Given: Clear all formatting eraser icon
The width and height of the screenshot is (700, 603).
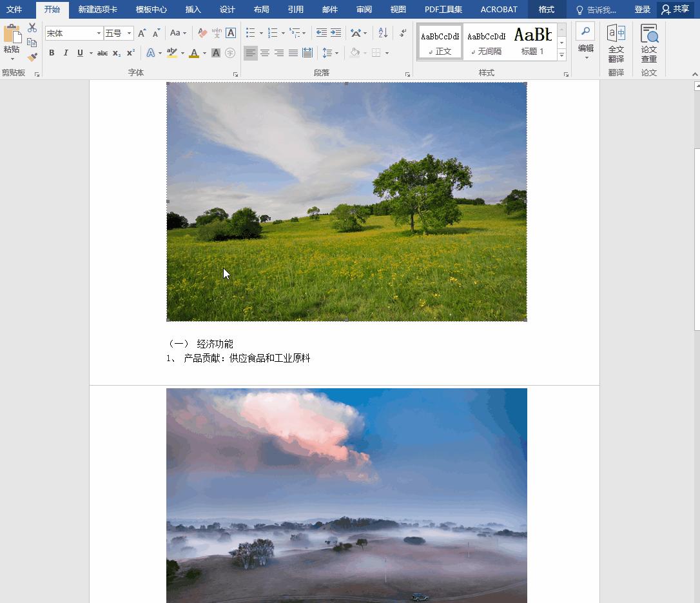Looking at the screenshot, I should [x=202, y=33].
